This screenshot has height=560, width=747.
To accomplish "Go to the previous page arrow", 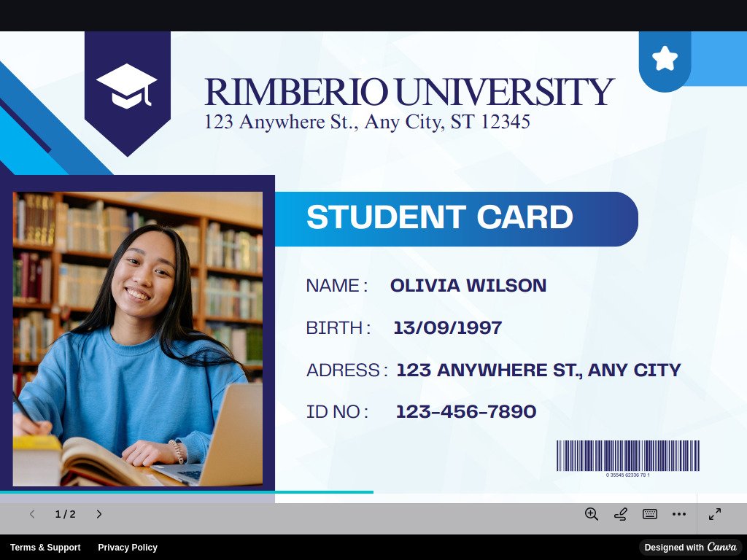I will tap(32, 514).
